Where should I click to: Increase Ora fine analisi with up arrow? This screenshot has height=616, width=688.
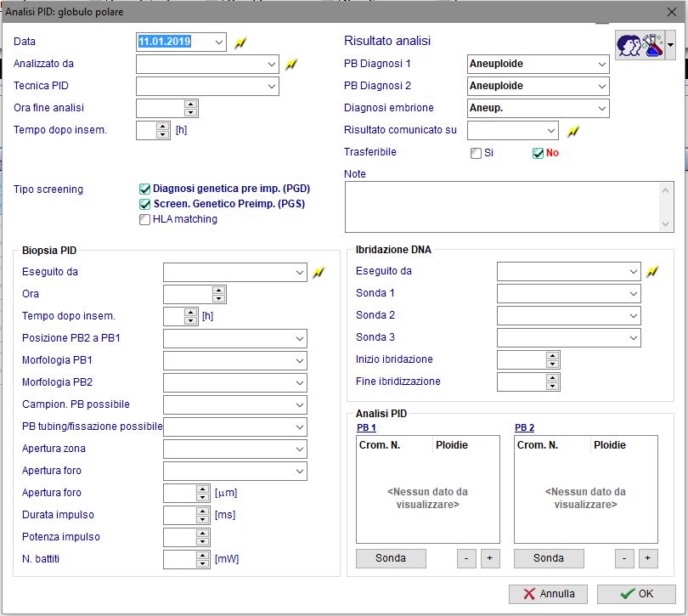pyautogui.click(x=190, y=105)
